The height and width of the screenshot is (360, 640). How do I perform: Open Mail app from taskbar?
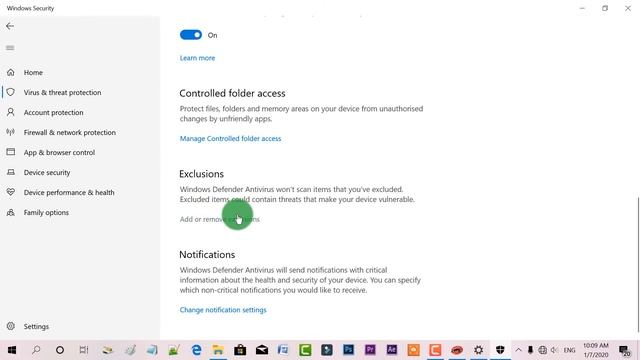262,350
